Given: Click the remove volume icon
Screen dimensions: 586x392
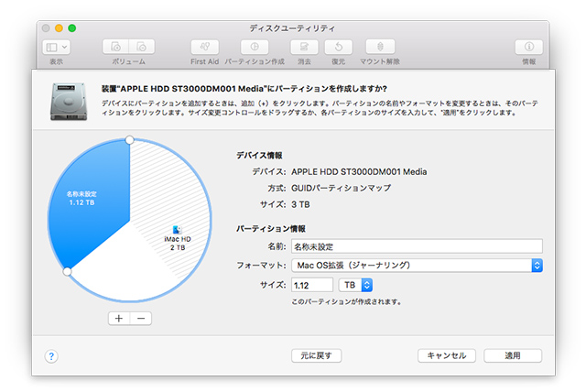Looking at the screenshot, I should click(x=141, y=47).
